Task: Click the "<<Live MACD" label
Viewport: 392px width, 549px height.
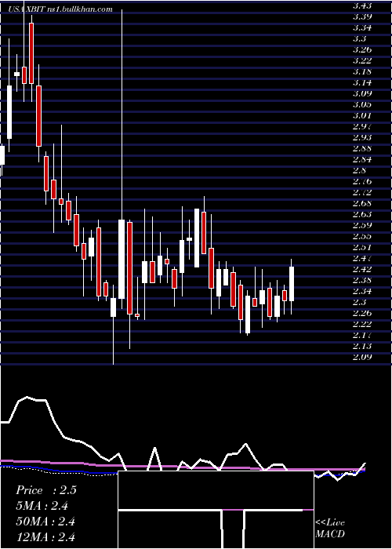Action: coord(330,529)
